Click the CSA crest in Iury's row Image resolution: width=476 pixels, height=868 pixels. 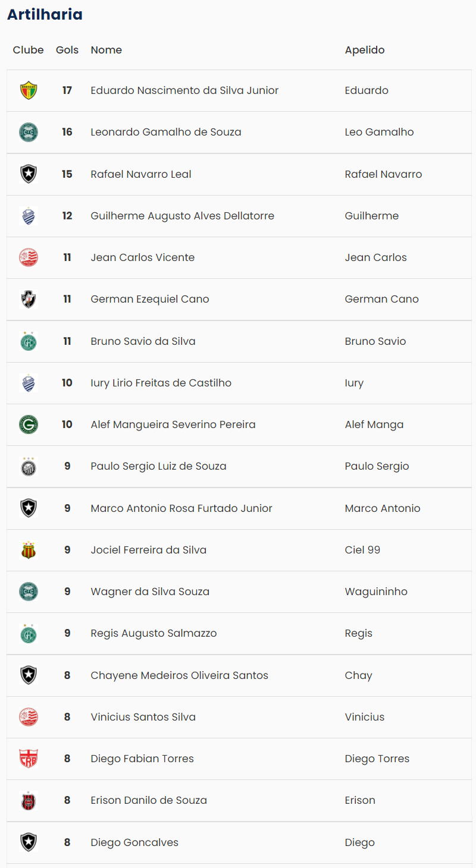[29, 383]
